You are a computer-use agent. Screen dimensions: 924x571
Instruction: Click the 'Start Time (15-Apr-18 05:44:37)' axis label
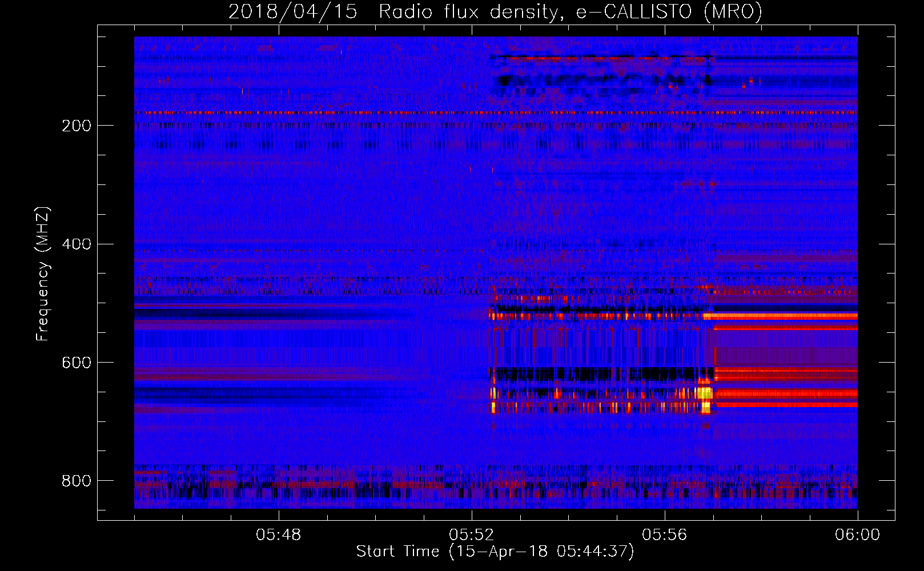click(495, 552)
